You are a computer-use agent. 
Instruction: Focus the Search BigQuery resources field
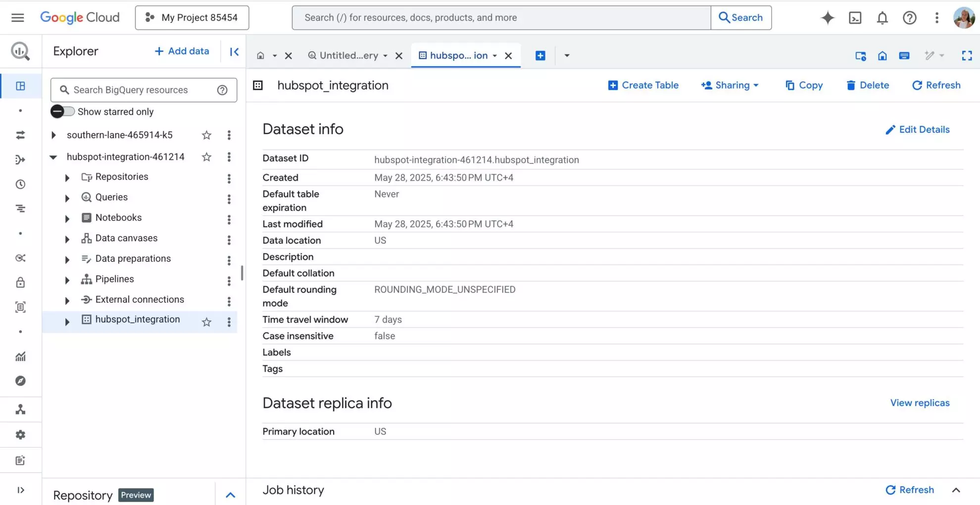tap(144, 90)
